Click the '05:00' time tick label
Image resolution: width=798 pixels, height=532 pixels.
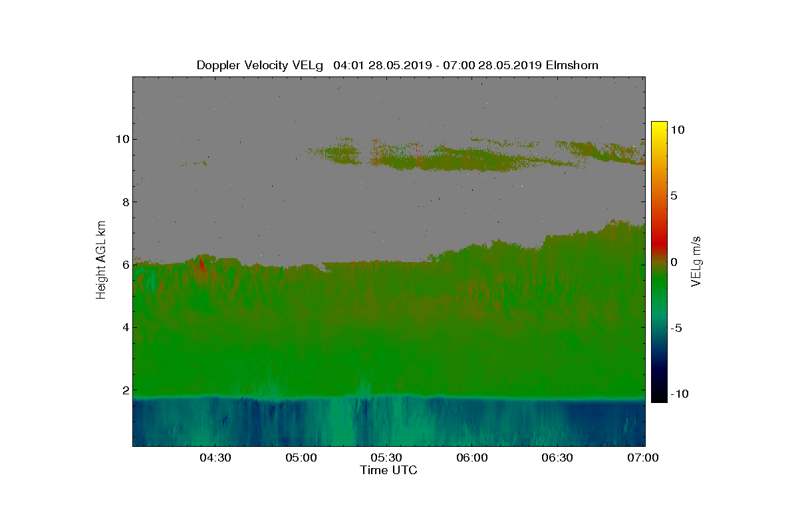[x=301, y=458]
